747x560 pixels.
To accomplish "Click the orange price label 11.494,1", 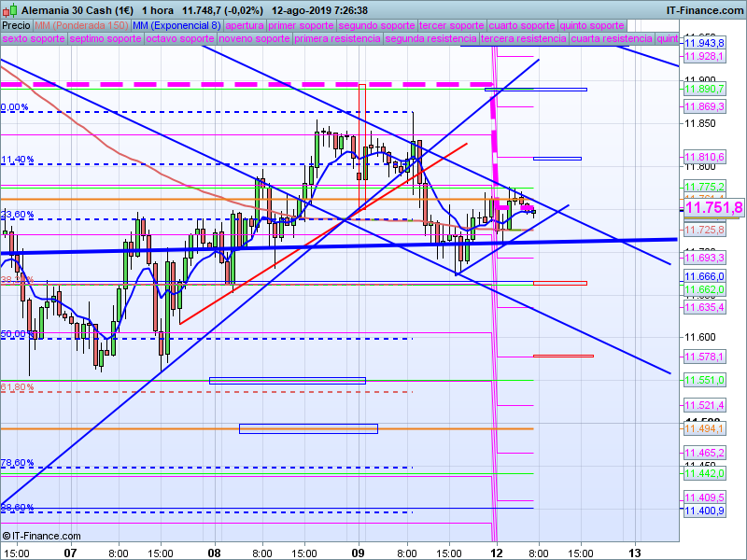I will (705, 428).
